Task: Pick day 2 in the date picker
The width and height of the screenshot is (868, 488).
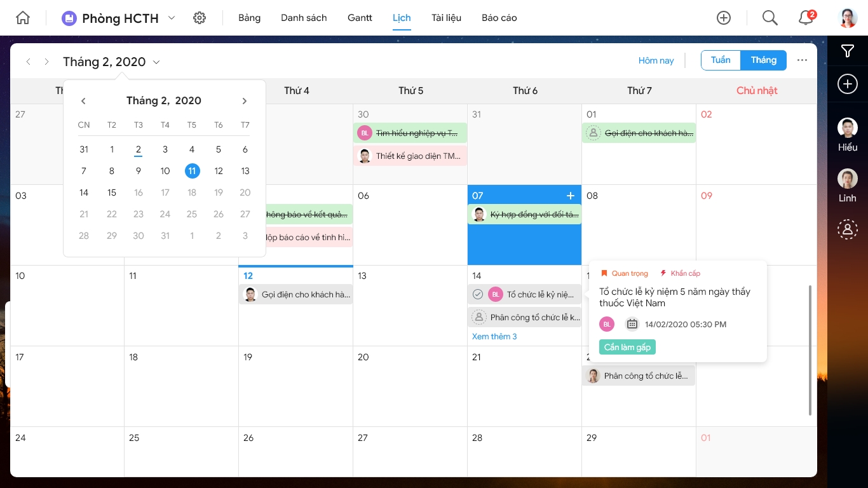Action: click(138, 150)
